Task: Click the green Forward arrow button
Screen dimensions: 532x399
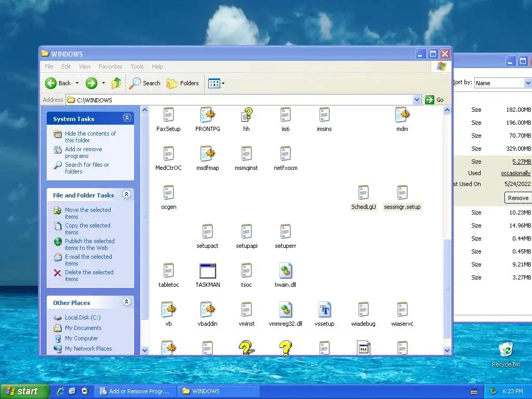Action: pos(91,83)
